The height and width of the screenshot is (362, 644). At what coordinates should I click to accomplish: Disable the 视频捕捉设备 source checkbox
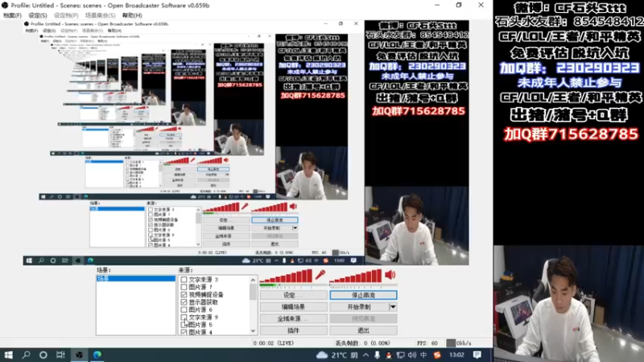pyautogui.click(x=184, y=294)
